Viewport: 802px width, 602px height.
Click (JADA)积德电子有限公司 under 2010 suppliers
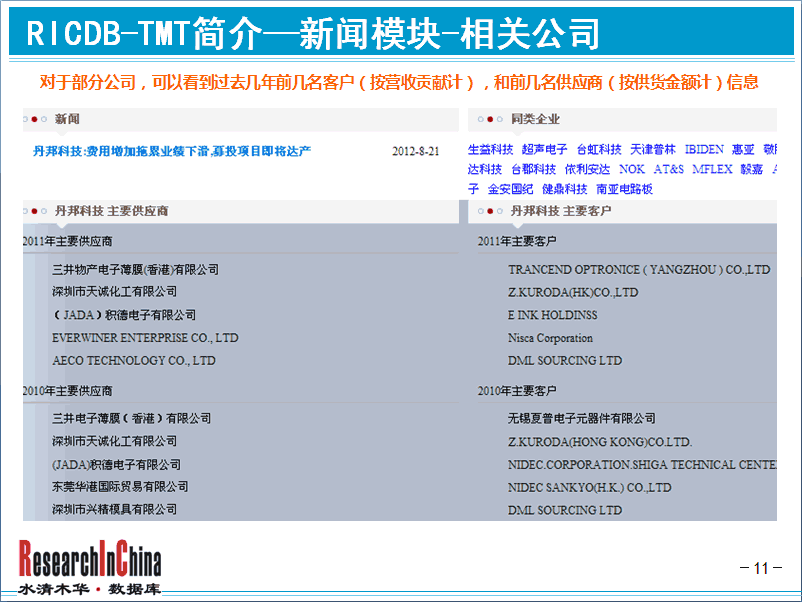(x=117, y=465)
